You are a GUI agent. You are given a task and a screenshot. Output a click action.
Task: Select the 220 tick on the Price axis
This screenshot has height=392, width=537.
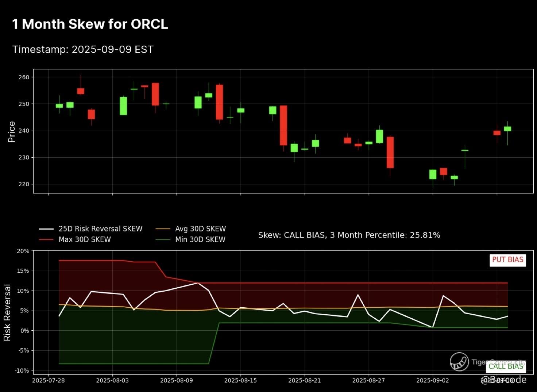23,184
